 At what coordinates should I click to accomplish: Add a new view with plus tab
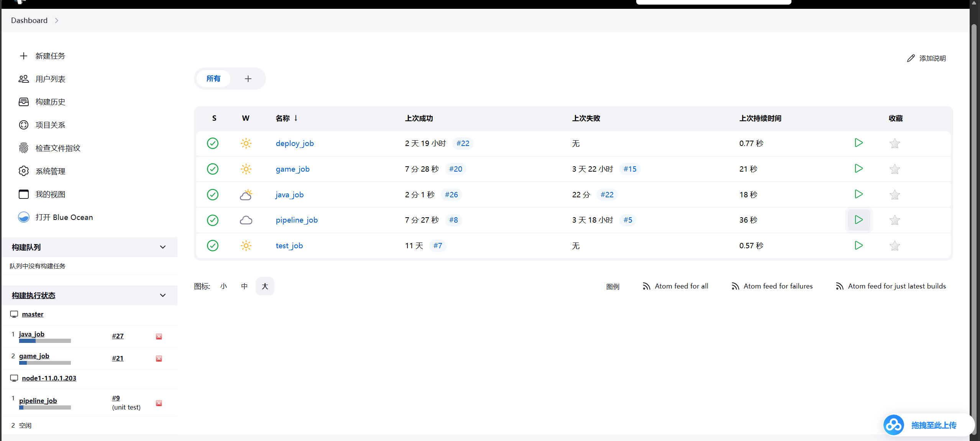[248, 79]
